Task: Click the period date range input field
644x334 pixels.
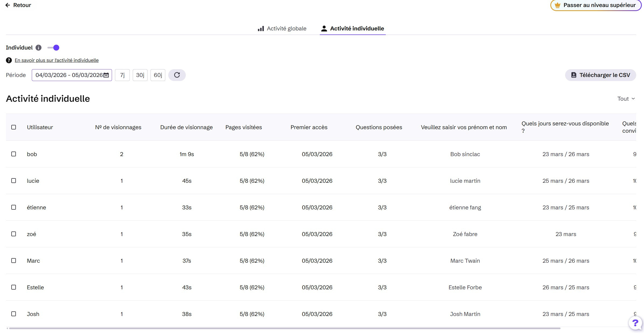Action: pyautogui.click(x=69, y=75)
